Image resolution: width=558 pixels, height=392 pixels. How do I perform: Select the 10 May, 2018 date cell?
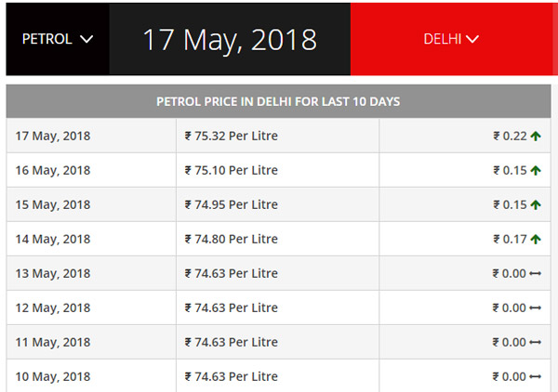click(x=53, y=376)
